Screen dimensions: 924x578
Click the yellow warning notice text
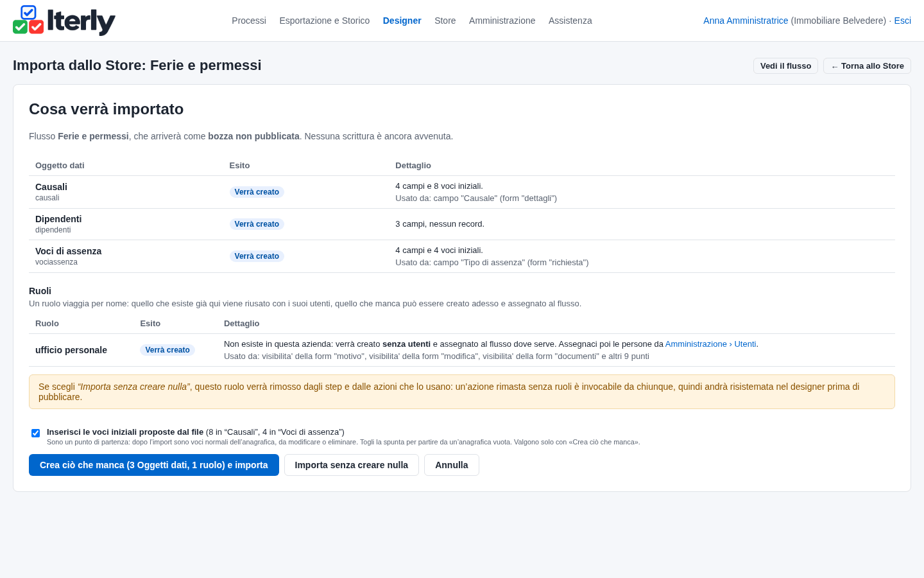(462, 392)
